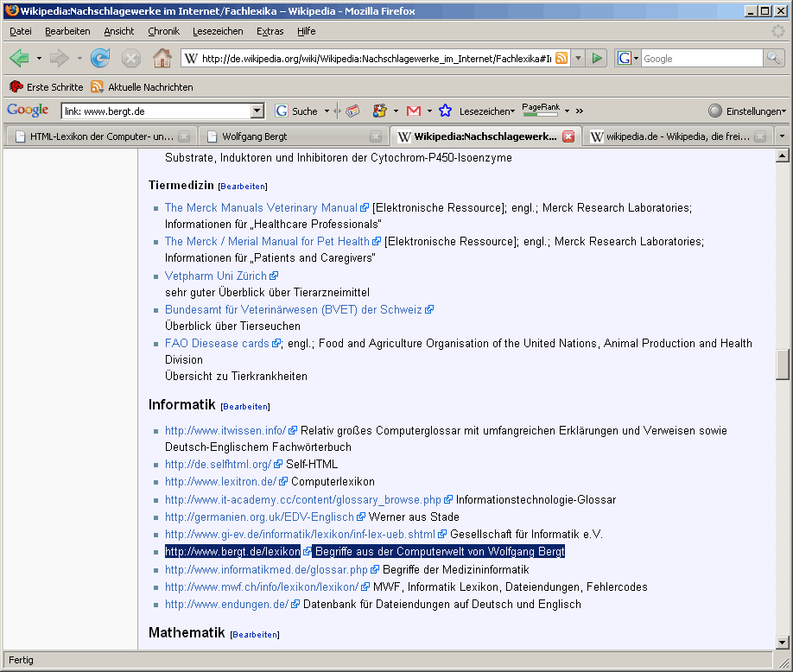
Task: Click the green Go arrow beside search field
Action: point(597,58)
